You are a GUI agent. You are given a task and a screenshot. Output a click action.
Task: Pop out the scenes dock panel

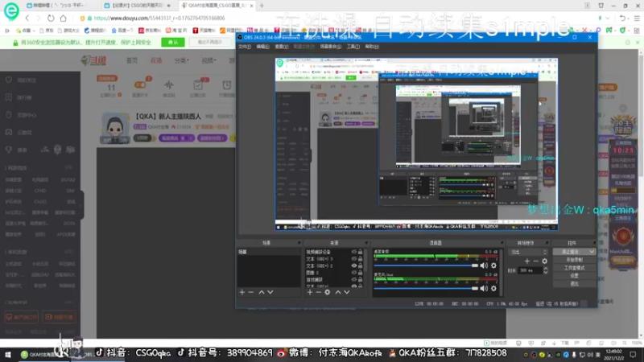(x=299, y=243)
